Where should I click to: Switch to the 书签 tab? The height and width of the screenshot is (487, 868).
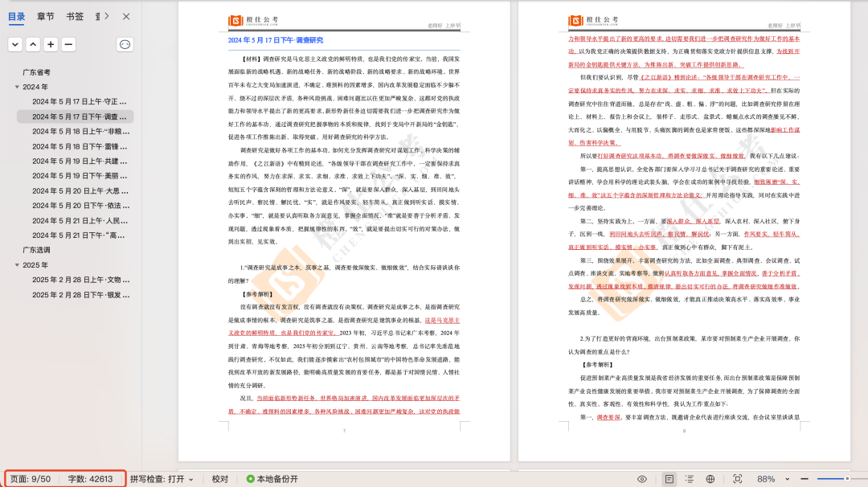coord(75,16)
